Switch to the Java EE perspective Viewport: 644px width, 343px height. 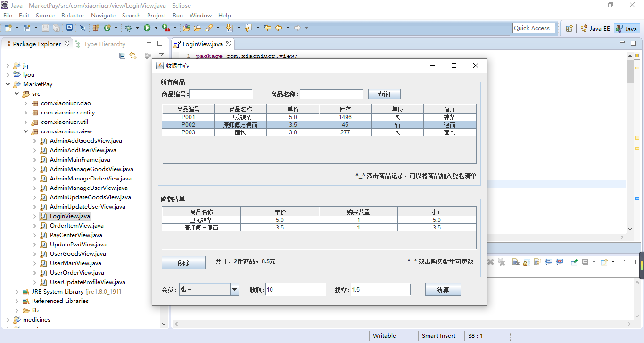pos(595,28)
